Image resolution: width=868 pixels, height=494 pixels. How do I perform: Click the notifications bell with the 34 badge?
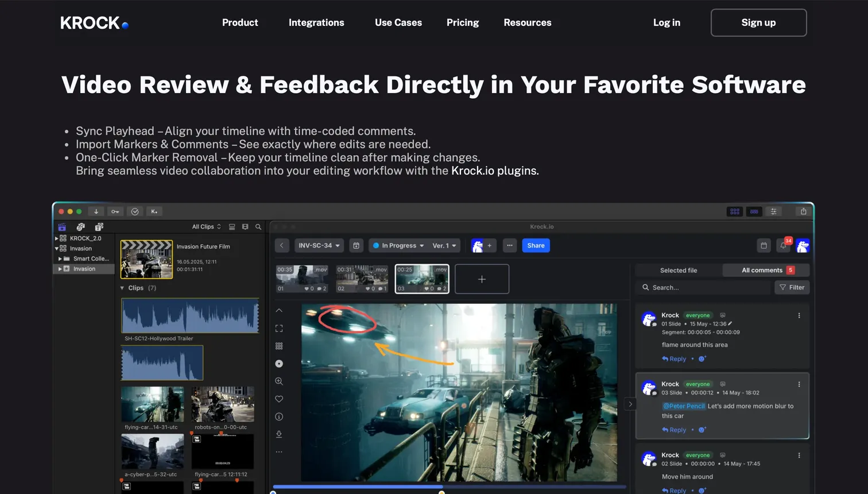pyautogui.click(x=783, y=245)
